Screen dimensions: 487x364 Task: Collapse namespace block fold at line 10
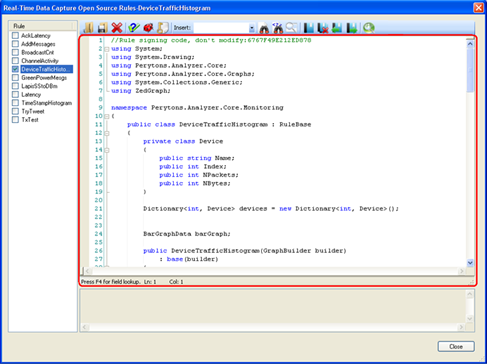[107, 116]
